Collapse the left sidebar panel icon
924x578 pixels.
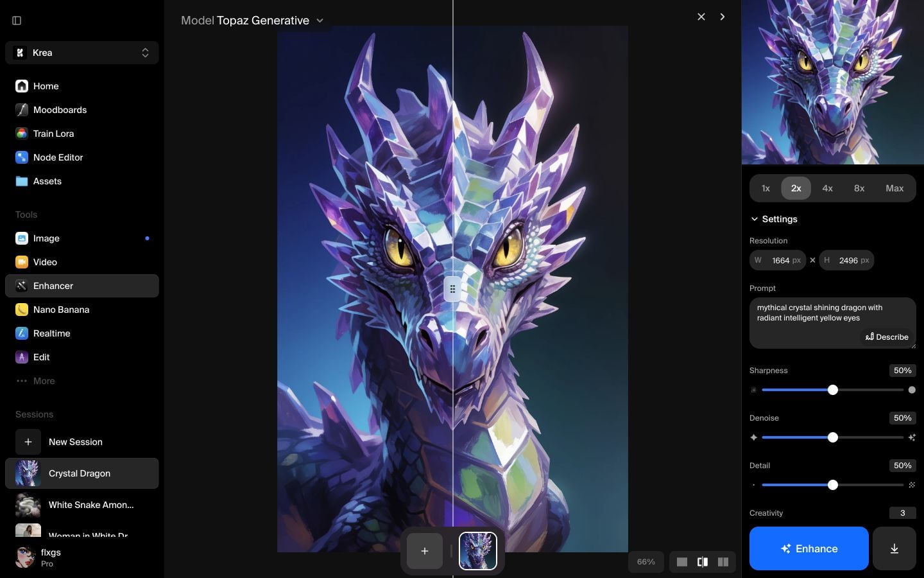click(x=17, y=21)
